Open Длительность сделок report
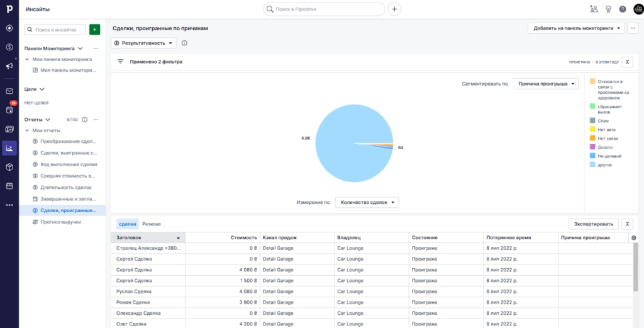The image size is (644, 328). [62, 188]
